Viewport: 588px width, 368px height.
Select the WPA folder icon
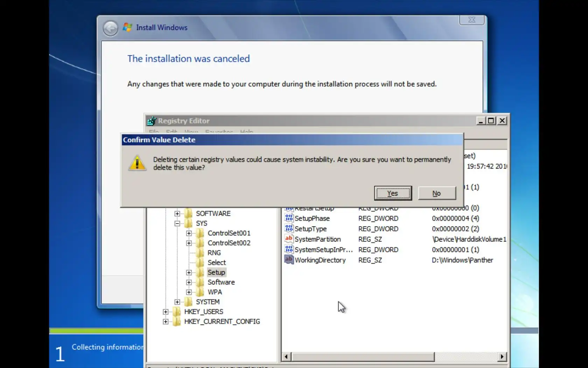click(200, 292)
